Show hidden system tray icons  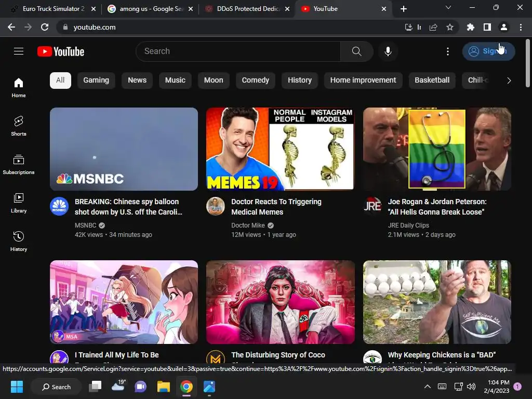tap(428, 387)
